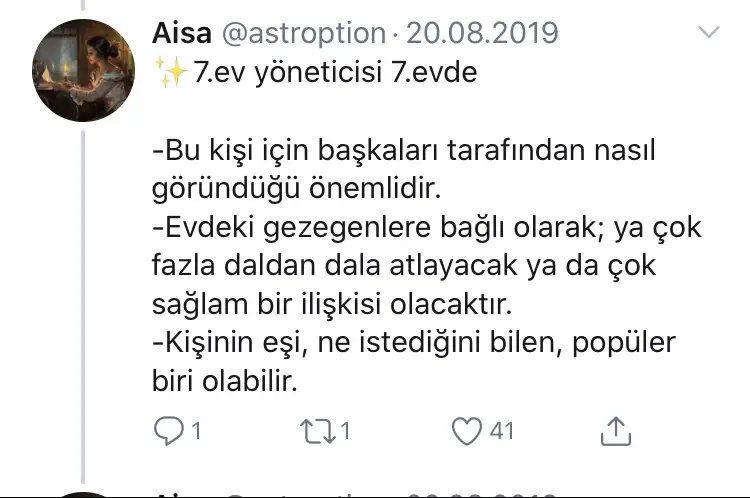Open the share tweet icon

point(616,431)
